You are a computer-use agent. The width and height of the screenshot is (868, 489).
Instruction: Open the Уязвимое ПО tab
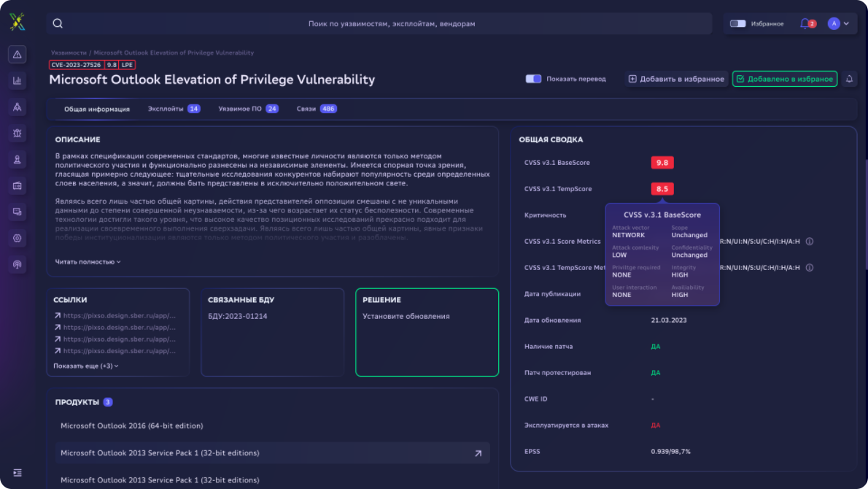[248, 109]
